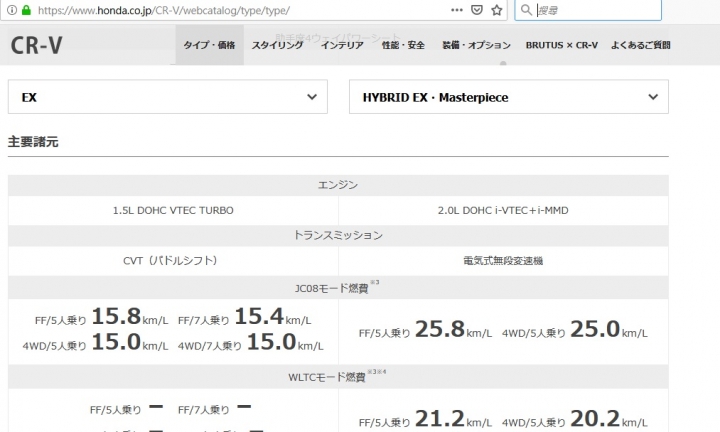720x432 pixels.
Task: Click the WLTCモード燃費 row header
Action: (338, 377)
